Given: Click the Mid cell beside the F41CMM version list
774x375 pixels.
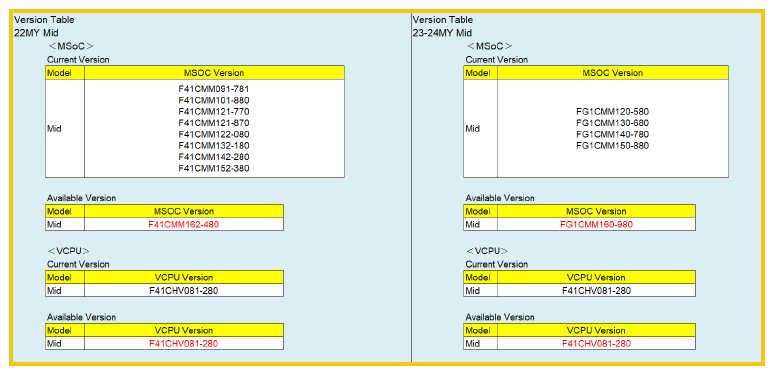Looking at the screenshot, I should tap(65, 129).
